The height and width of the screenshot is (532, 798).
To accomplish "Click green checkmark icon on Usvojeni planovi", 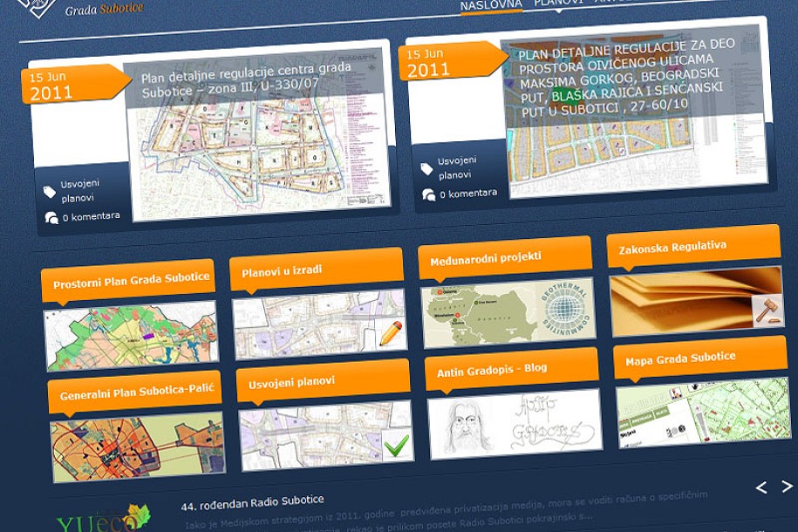I will click(397, 445).
